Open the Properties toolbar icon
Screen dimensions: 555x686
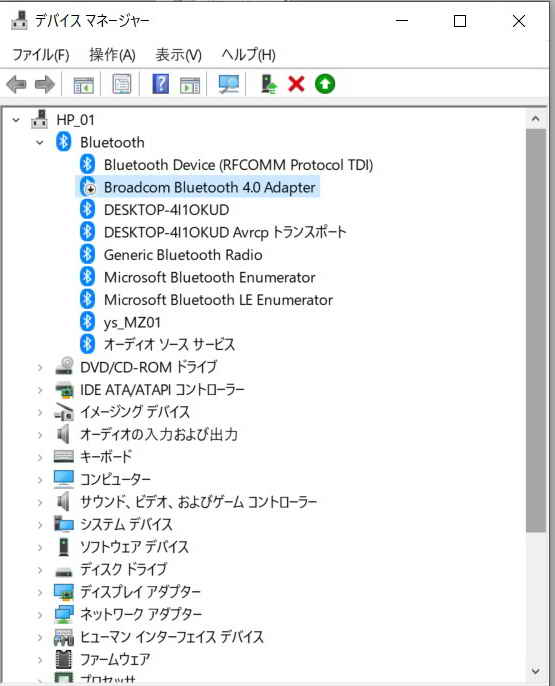(122, 84)
